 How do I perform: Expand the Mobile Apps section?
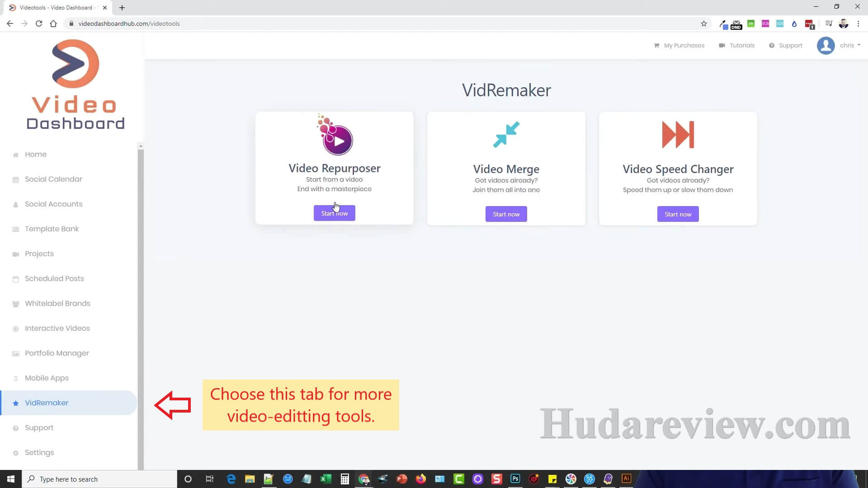click(x=47, y=378)
